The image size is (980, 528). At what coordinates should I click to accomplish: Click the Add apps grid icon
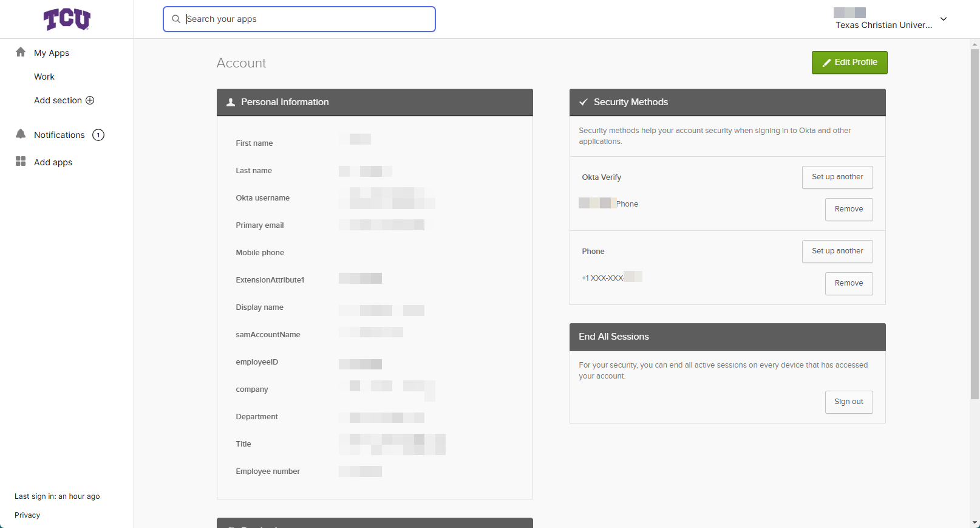click(x=21, y=162)
